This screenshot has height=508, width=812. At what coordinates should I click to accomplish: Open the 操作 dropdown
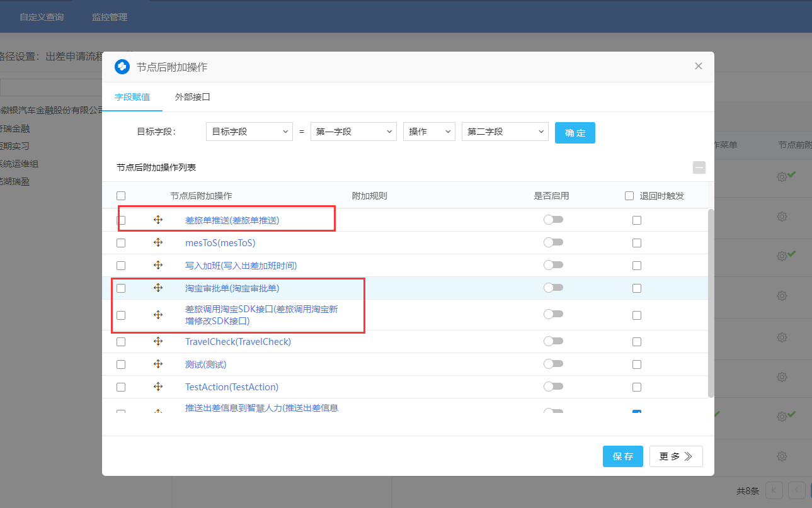[x=429, y=132]
